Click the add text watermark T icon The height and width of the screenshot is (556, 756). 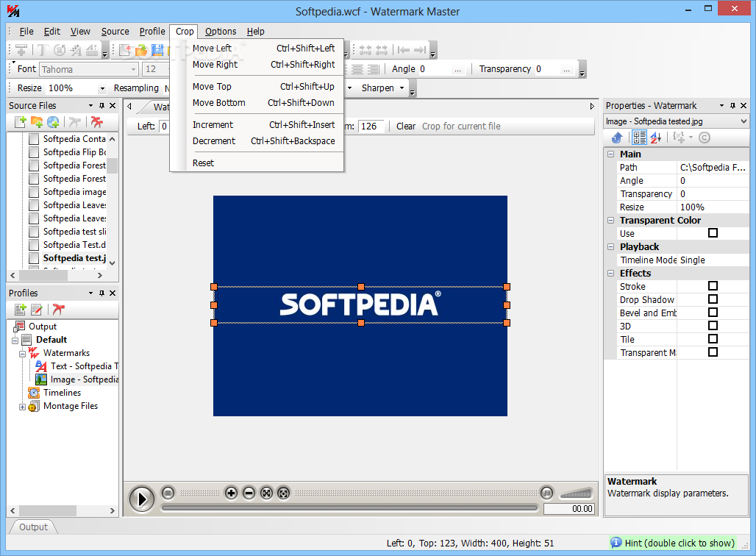coord(43,50)
